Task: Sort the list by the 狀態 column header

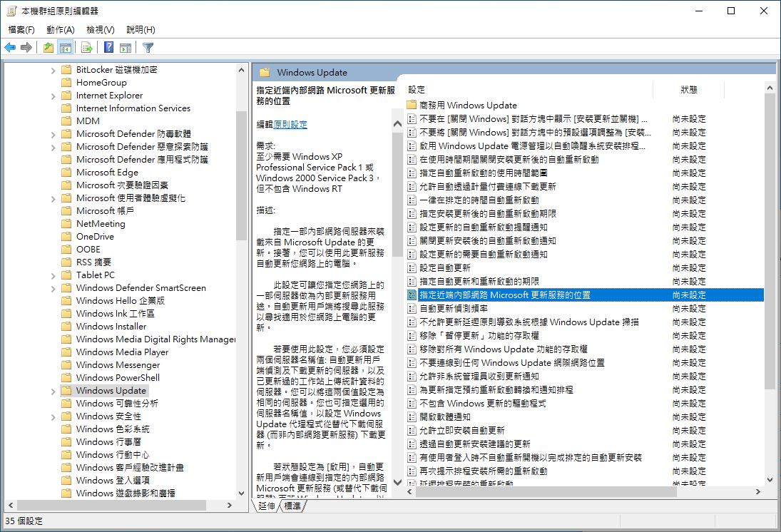Action: click(688, 90)
